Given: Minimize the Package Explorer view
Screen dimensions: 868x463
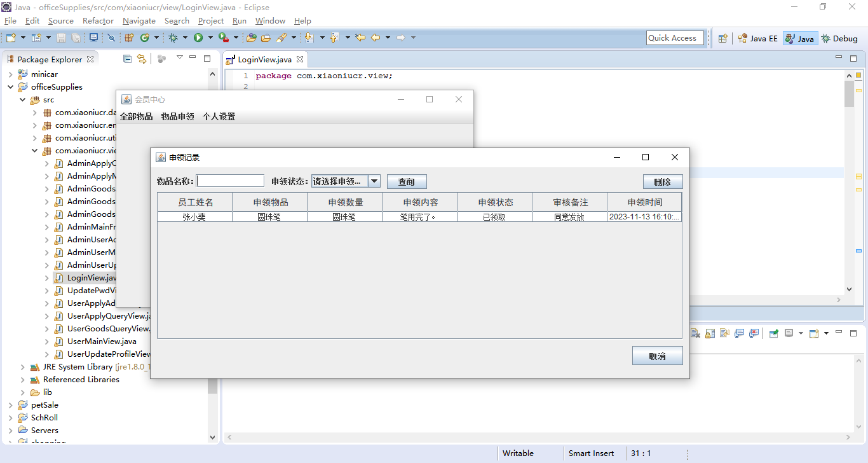Looking at the screenshot, I should 193,58.
